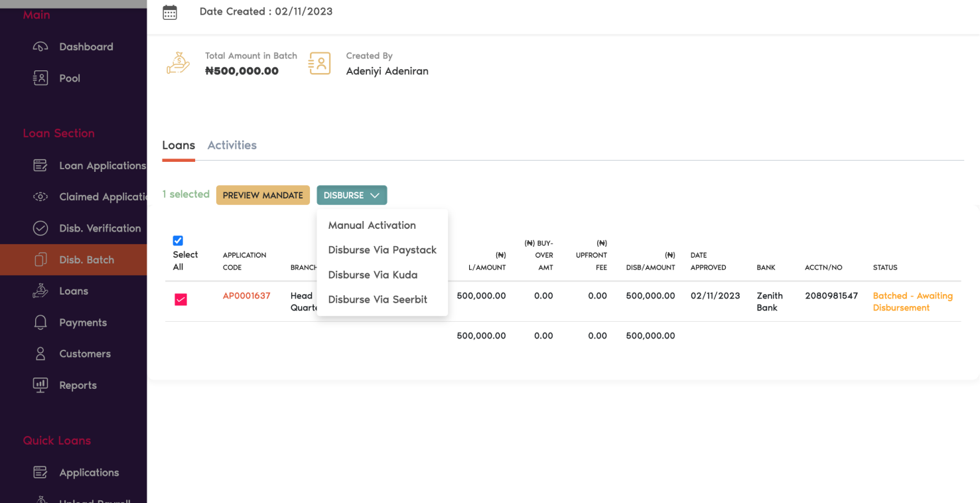Screen dimensions: 980x503
Task: Open Payments via the bell icon
Action: pyautogui.click(x=40, y=322)
